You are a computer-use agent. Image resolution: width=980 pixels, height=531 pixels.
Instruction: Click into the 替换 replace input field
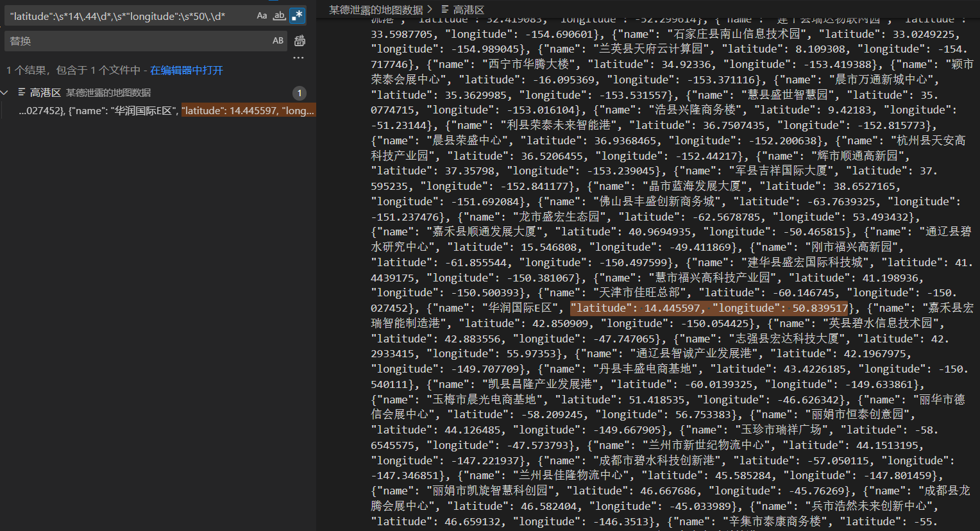pos(138,41)
